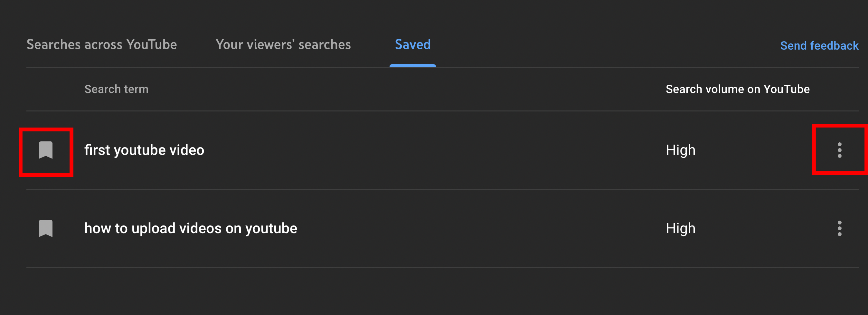The width and height of the screenshot is (868, 315).
Task: Open three-dot menu for 'how to upload videos' row
Action: (839, 228)
